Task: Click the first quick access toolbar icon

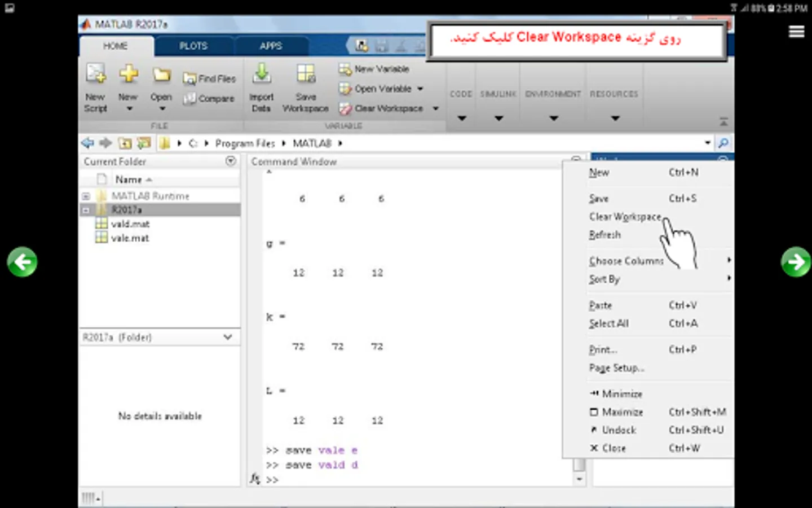Action: point(361,46)
